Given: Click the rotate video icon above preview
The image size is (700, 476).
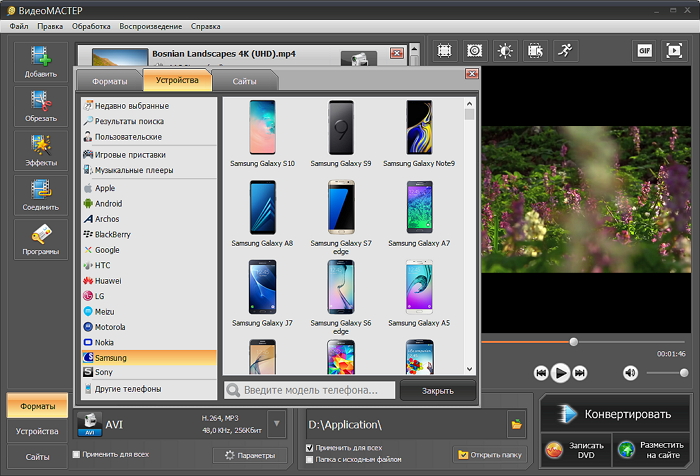Looking at the screenshot, I should [x=535, y=51].
